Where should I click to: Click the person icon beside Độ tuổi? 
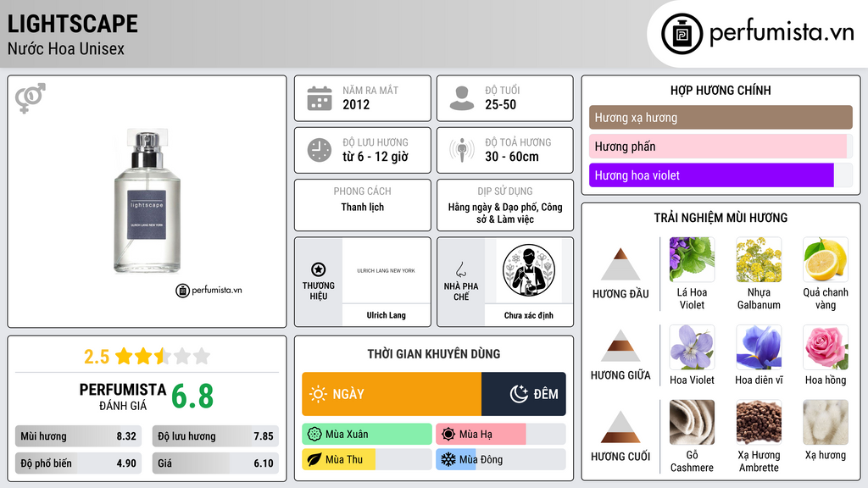[x=462, y=98]
